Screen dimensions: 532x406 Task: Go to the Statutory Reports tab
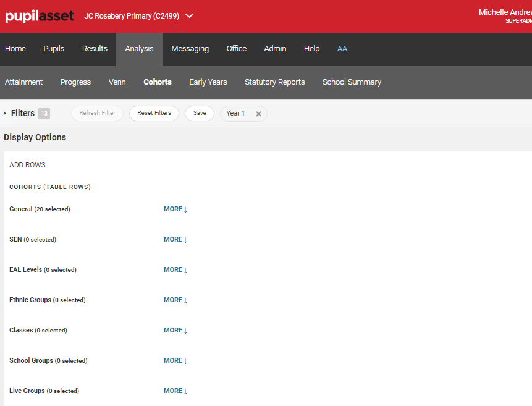click(x=274, y=82)
